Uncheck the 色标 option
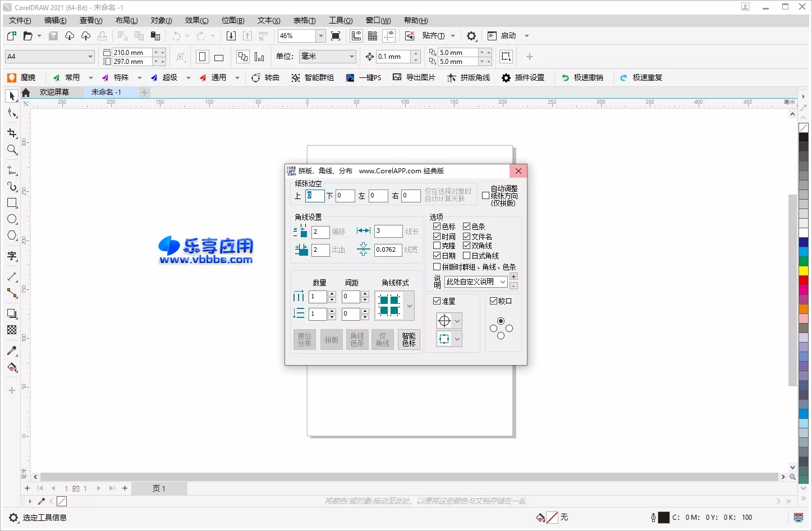The image size is (812, 531). [x=437, y=226]
